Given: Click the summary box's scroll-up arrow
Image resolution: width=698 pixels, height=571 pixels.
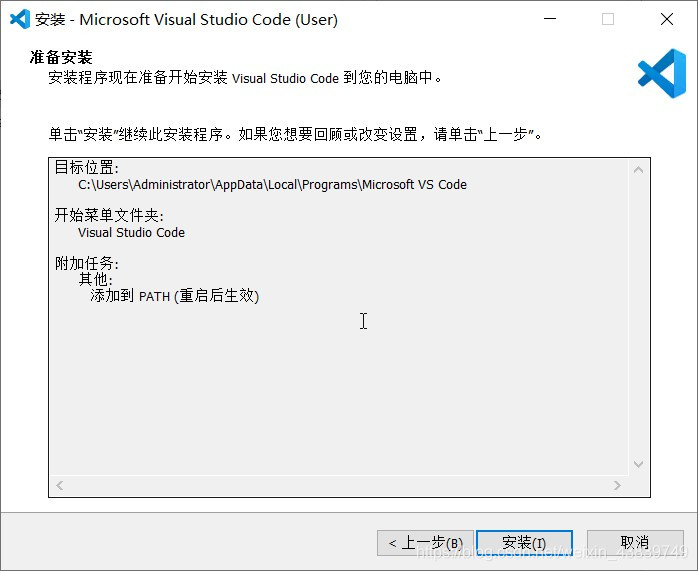Looking at the screenshot, I should [638, 170].
